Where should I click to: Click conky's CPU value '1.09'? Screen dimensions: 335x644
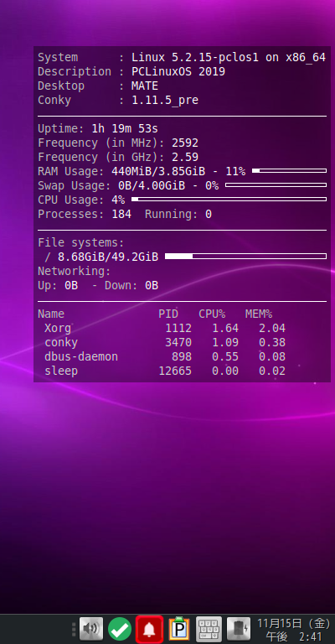point(225,342)
